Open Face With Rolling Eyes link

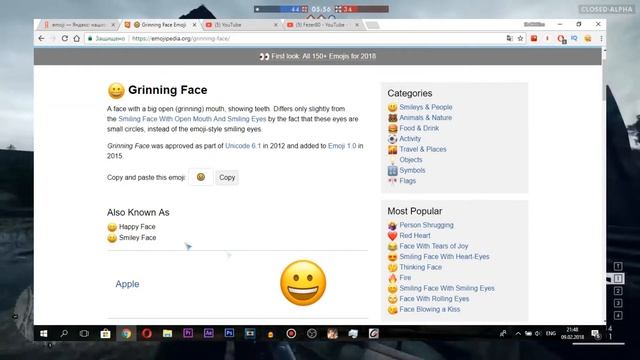(434, 299)
